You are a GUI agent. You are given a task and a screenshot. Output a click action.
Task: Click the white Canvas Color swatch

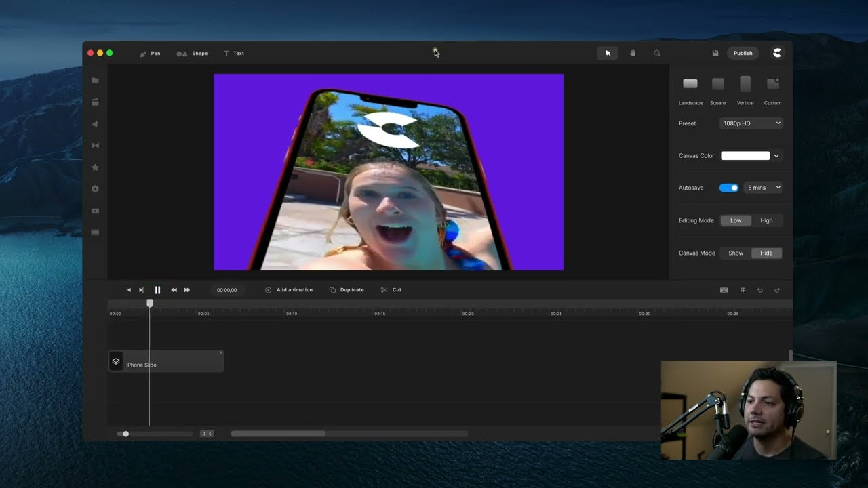[x=745, y=156]
